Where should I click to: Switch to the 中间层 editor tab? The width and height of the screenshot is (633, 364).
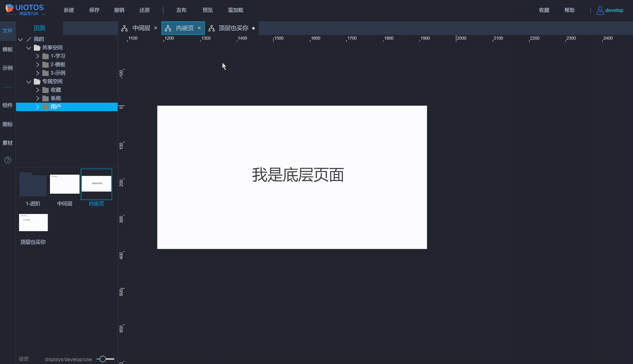click(141, 28)
